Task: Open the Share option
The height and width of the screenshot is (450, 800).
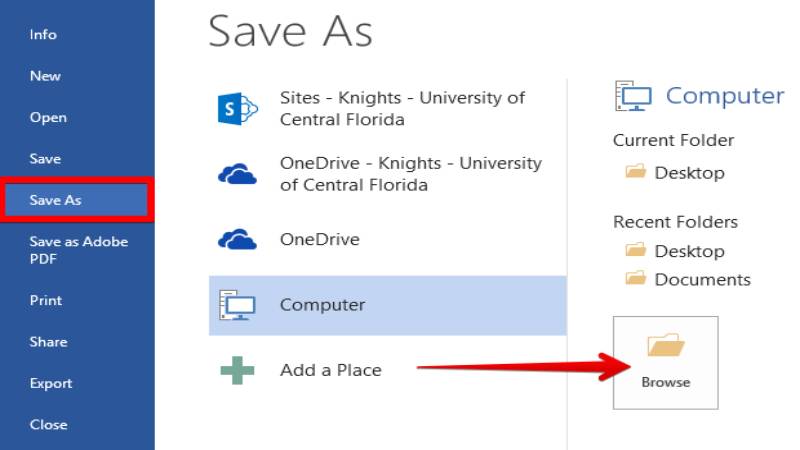Action: (48, 342)
